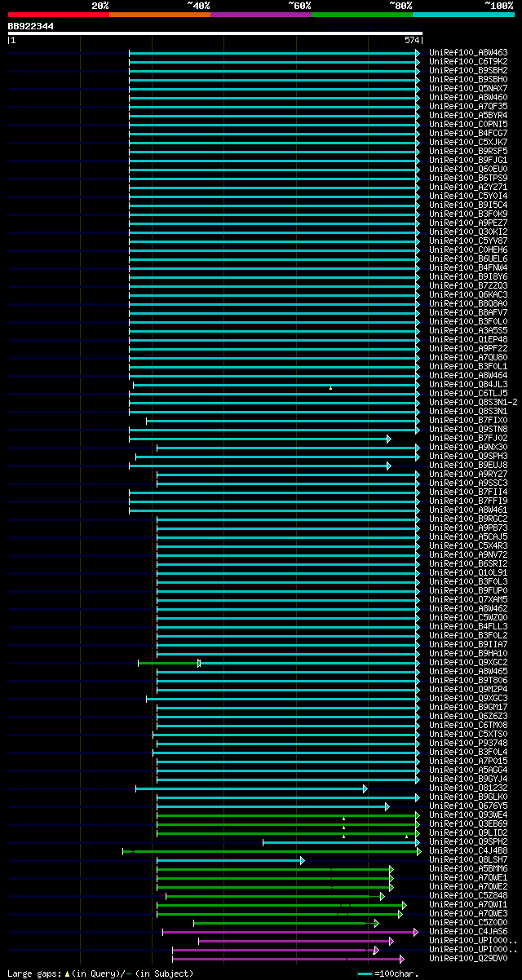Select the UniRef100_B8AFV7 label
The image size is (522, 980).
pos(468,312)
